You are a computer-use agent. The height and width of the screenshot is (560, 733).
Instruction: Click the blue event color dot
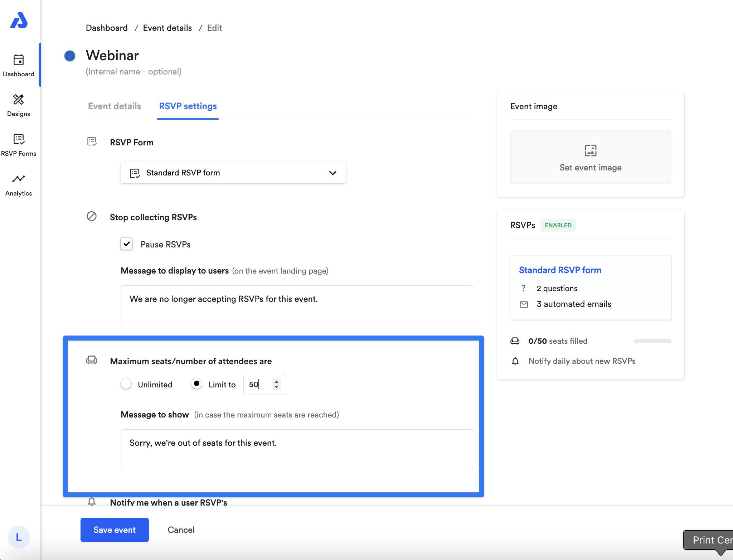click(x=70, y=56)
